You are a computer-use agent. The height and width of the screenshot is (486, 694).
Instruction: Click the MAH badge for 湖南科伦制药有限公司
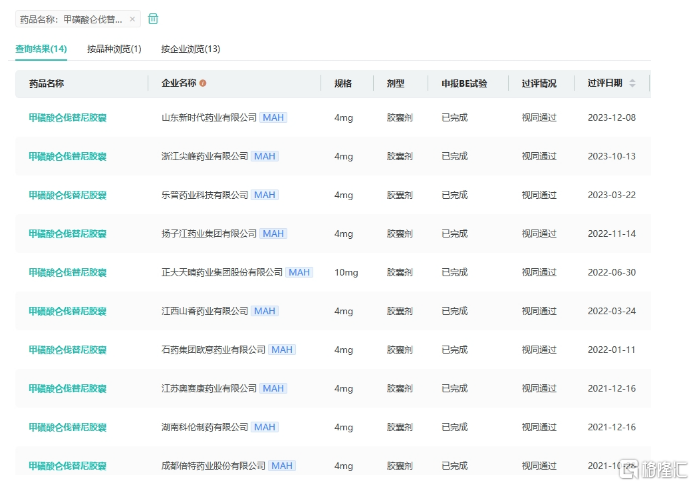pyautogui.click(x=265, y=427)
